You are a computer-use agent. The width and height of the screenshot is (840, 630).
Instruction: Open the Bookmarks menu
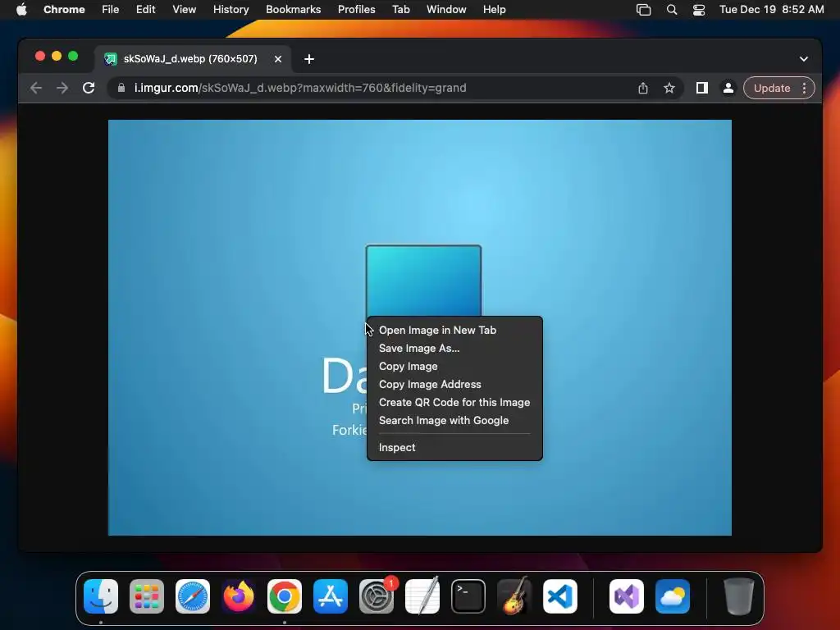pos(293,10)
